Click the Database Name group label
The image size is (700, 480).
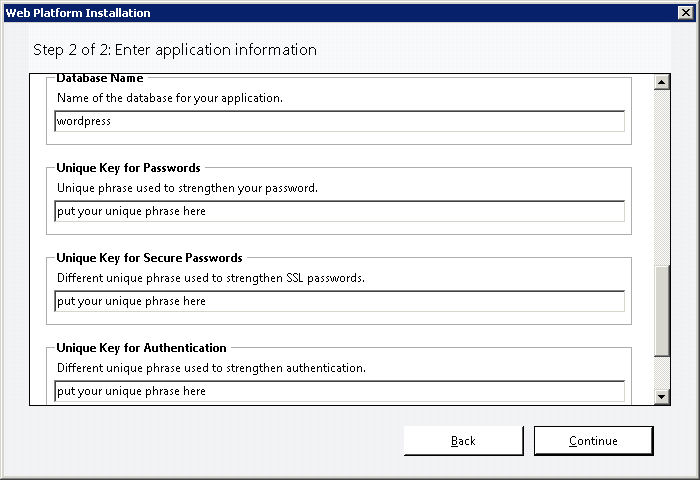point(100,78)
